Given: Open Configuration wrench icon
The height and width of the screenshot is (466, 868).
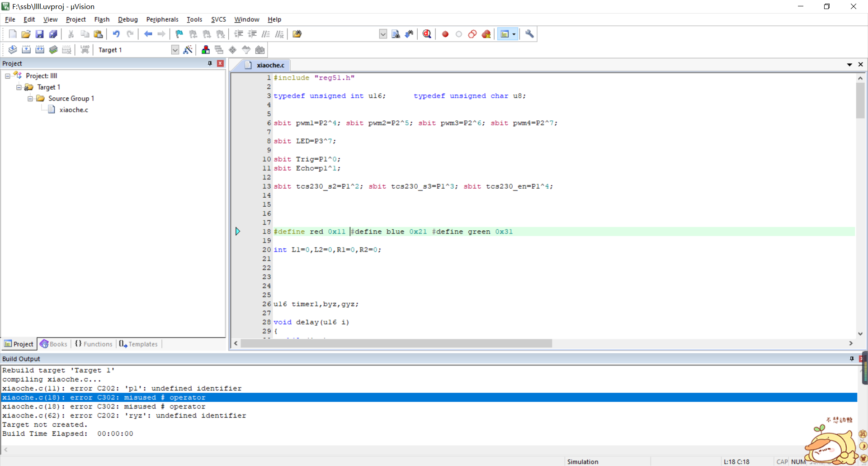Looking at the screenshot, I should click(529, 34).
